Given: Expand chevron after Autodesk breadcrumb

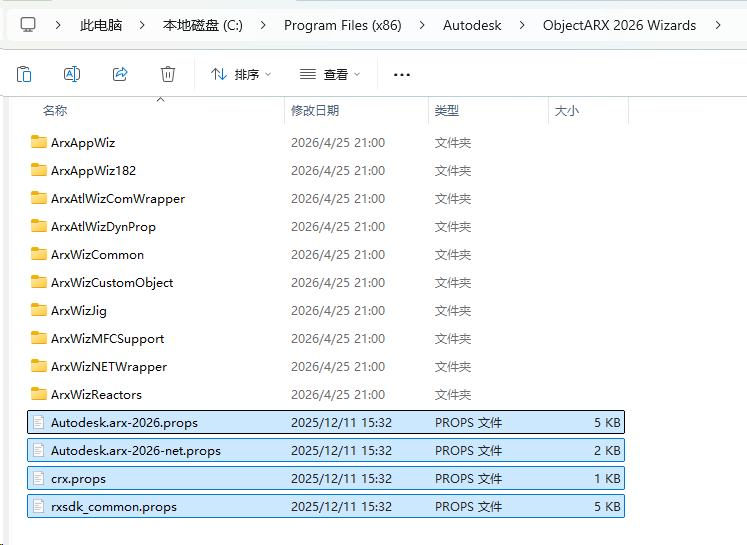Looking at the screenshot, I should click(x=522, y=25).
